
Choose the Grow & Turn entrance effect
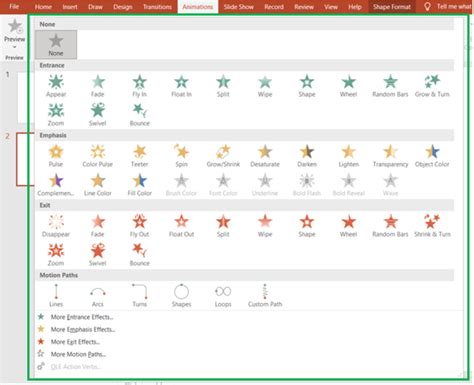pos(432,86)
